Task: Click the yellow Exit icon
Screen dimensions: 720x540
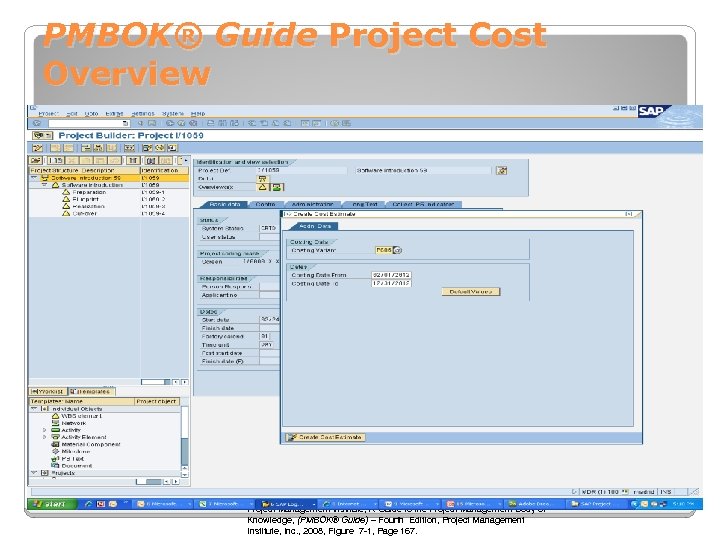Action: click(181, 123)
